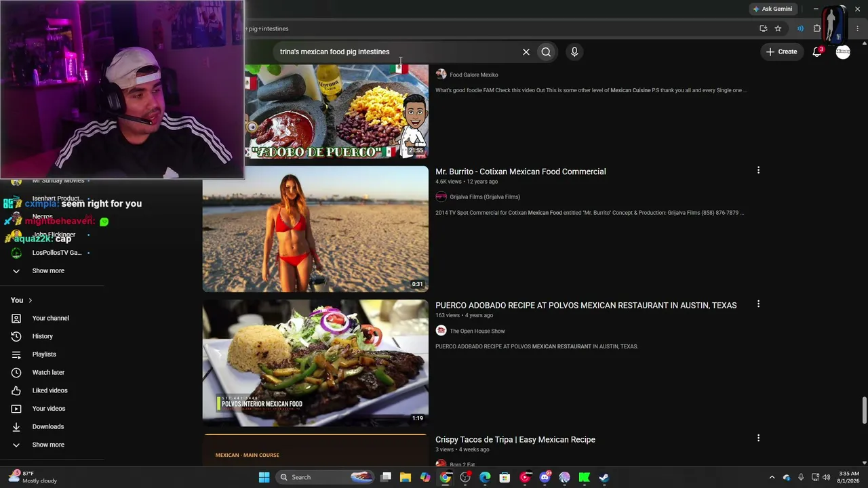
Task: Click Ask Gemini in Chrome title bar
Action: tap(772, 9)
